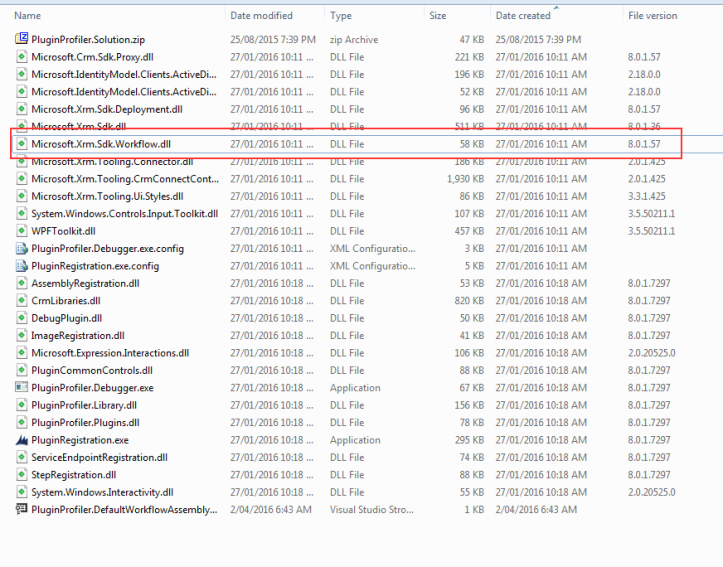Click file version of System.Windows.Interactivity.dll
The width and height of the screenshot is (723, 567).
tap(651, 492)
